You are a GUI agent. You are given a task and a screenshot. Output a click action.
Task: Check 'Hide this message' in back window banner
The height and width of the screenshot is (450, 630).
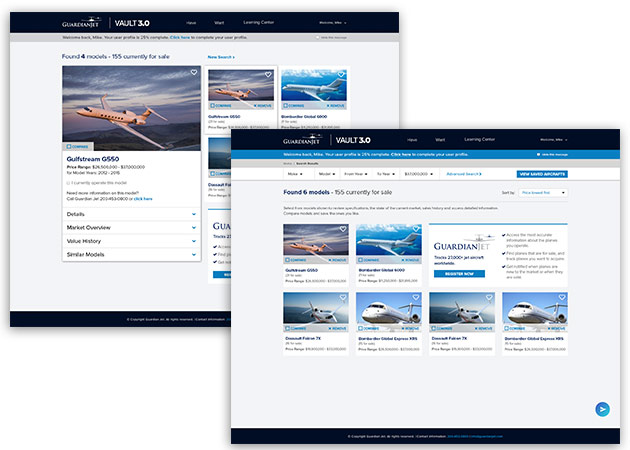pos(317,38)
